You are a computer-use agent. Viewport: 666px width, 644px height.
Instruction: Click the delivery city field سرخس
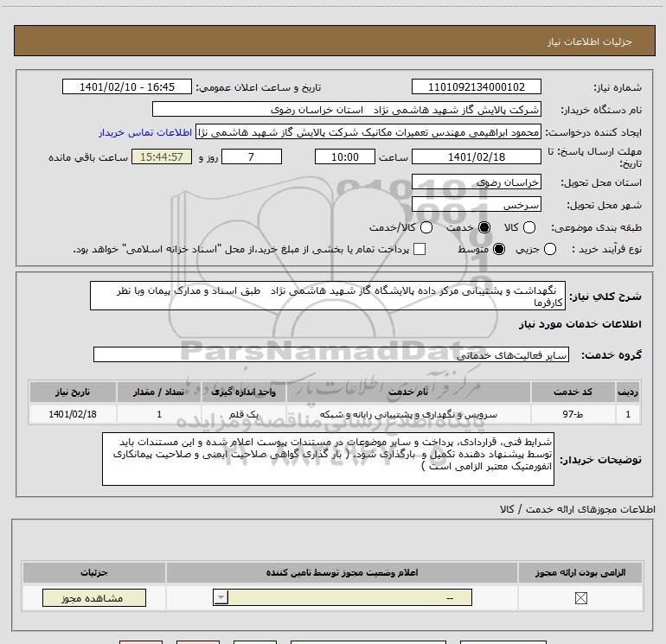476,205
